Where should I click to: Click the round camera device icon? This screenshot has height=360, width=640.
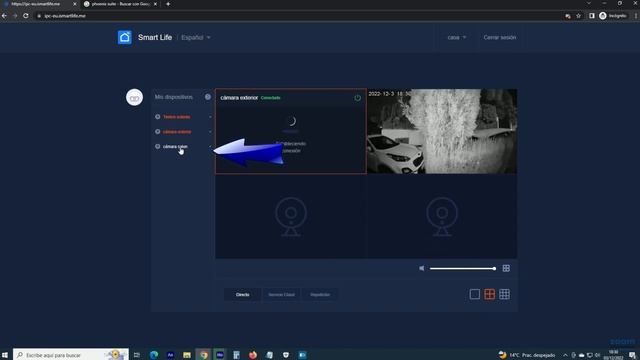[x=134, y=98]
